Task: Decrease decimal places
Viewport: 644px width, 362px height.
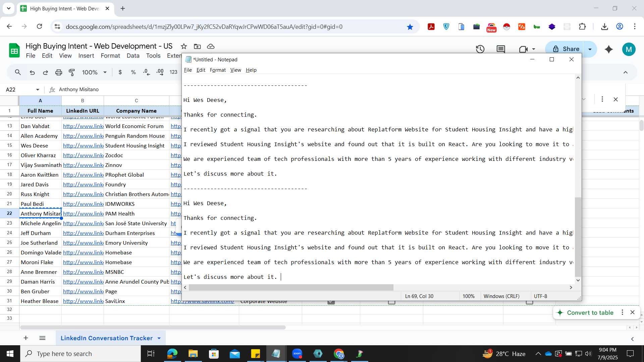Action: pyautogui.click(x=147, y=72)
